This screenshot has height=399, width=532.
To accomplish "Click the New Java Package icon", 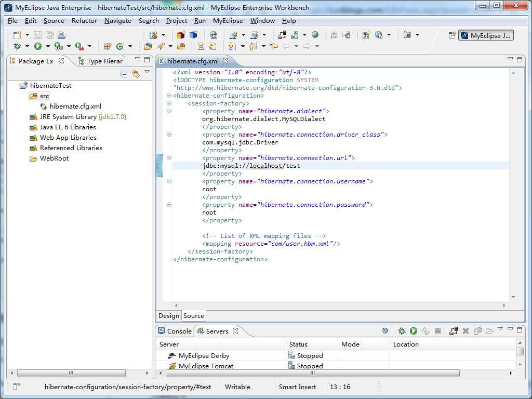I will [108, 46].
